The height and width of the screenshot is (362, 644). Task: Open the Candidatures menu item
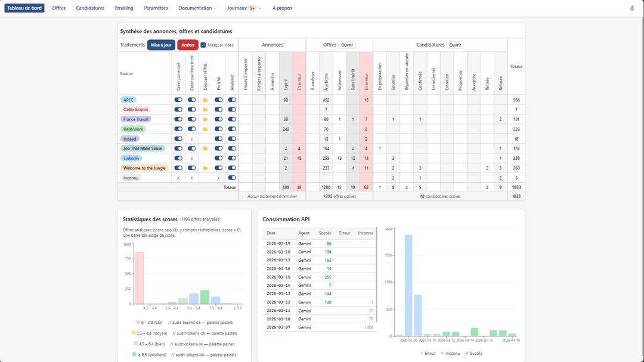tap(90, 8)
